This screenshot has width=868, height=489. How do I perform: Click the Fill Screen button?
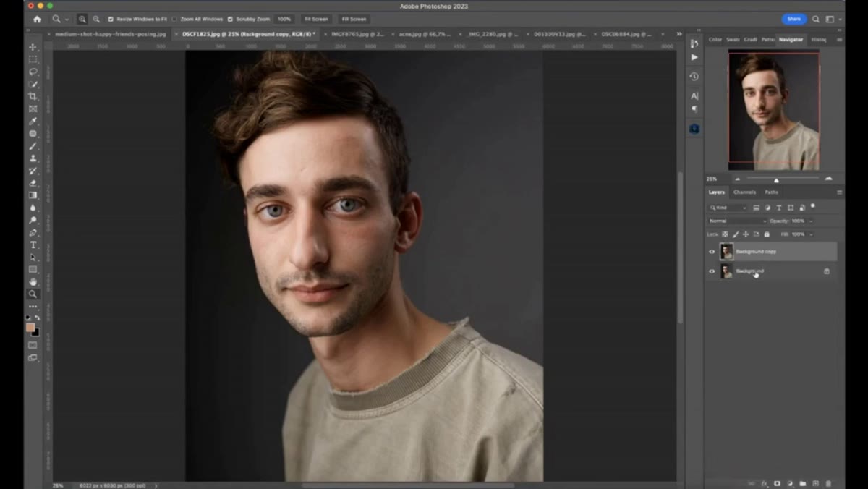354,19
